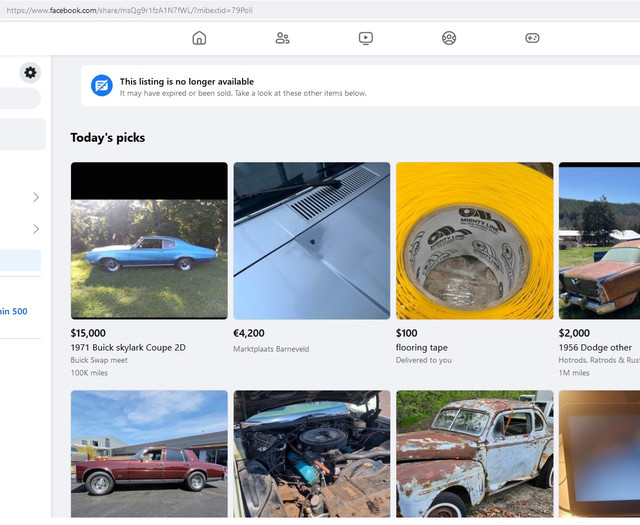This screenshot has height=525, width=640.
Task: Click 'This listing is no longer available' heading
Action: pyautogui.click(x=187, y=82)
